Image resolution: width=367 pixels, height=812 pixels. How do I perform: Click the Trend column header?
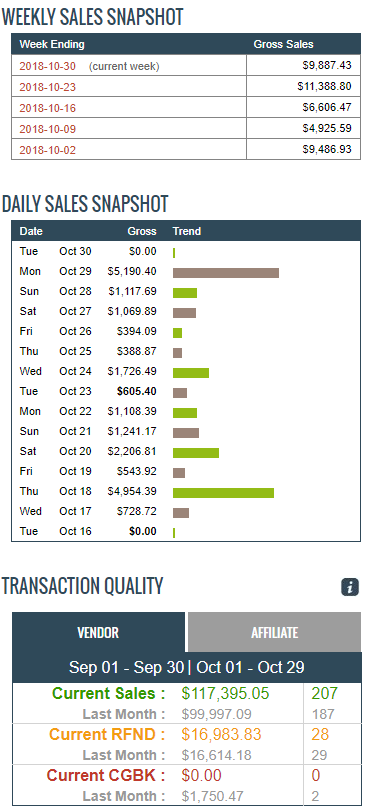point(187,231)
